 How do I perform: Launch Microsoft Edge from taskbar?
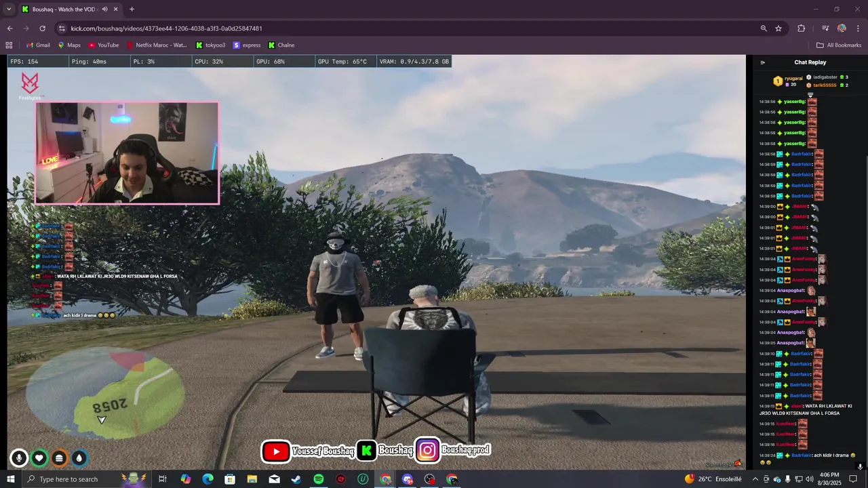click(x=208, y=479)
